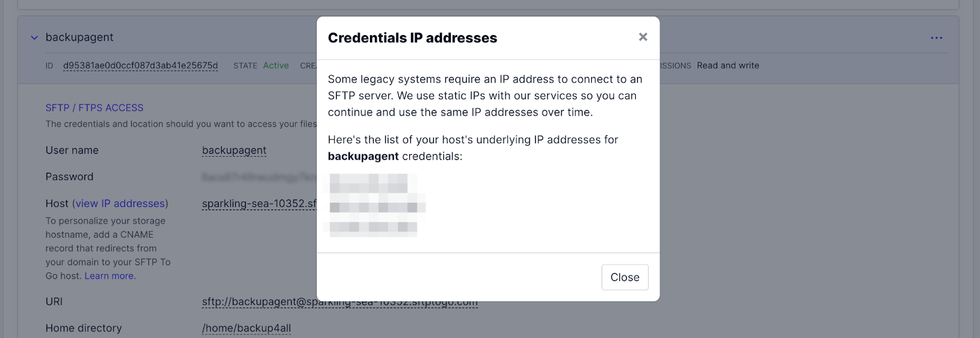The width and height of the screenshot is (980, 338).
Task: Open the three-dot options menu
Action: 936,38
